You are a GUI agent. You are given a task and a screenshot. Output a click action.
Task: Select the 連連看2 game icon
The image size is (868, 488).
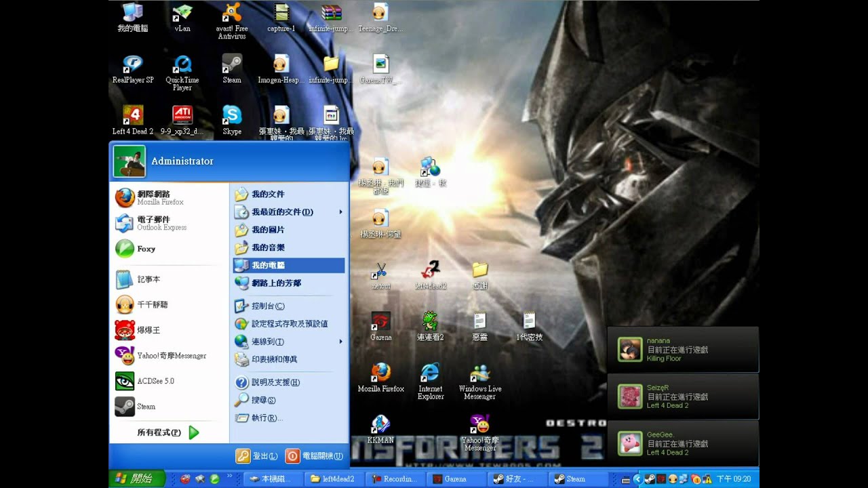click(431, 327)
